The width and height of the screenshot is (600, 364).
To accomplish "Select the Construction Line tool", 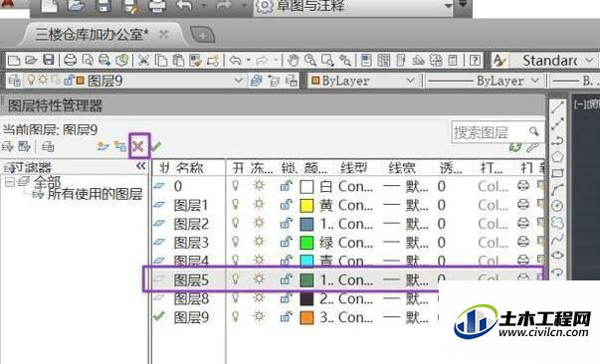I will pyautogui.click(x=557, y=124).
